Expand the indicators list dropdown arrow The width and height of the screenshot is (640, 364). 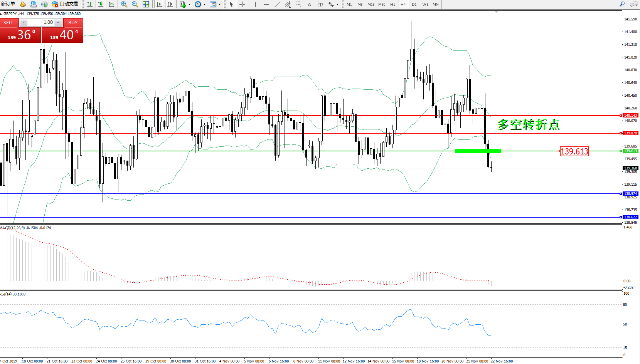189,5
